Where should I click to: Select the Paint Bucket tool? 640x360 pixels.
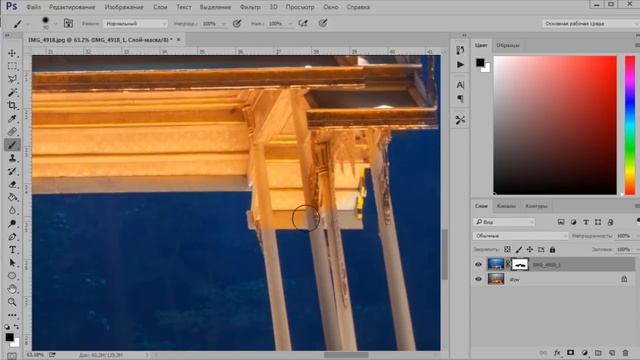pos(12,197)
